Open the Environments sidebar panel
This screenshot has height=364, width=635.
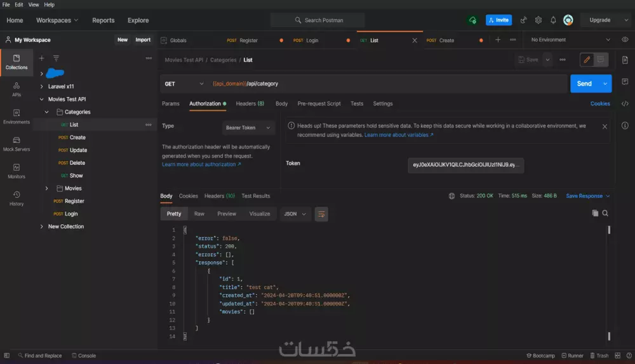pyautogui.click(x=17, y=117)
